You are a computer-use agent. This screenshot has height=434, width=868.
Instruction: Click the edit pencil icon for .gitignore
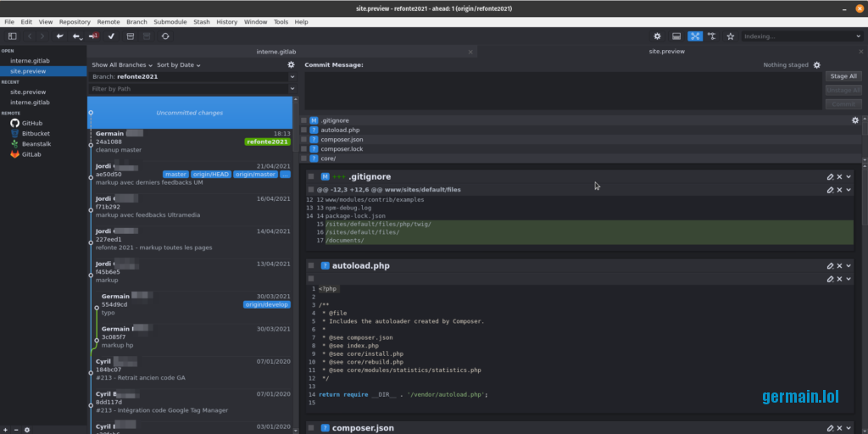click(x=830, y=176)
